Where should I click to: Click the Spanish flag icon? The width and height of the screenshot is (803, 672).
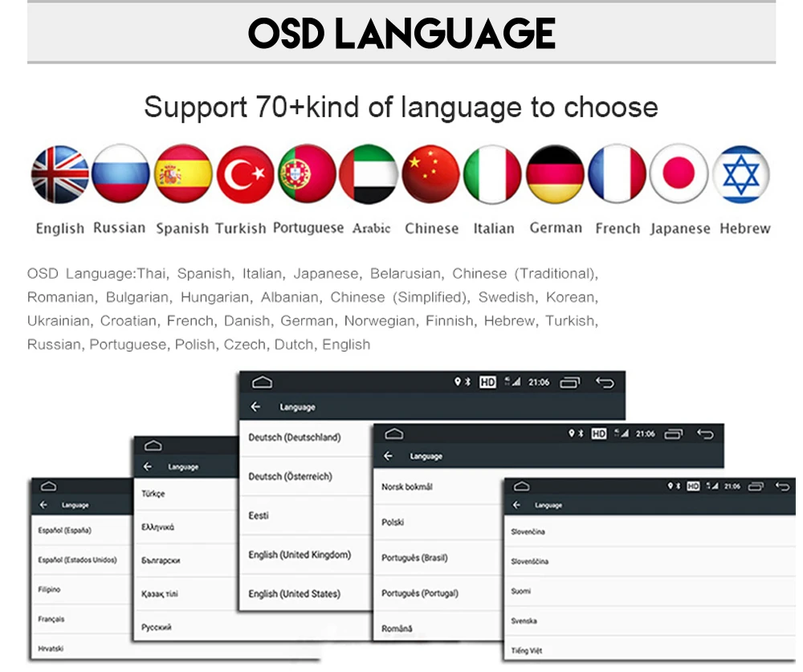point(183,174)
